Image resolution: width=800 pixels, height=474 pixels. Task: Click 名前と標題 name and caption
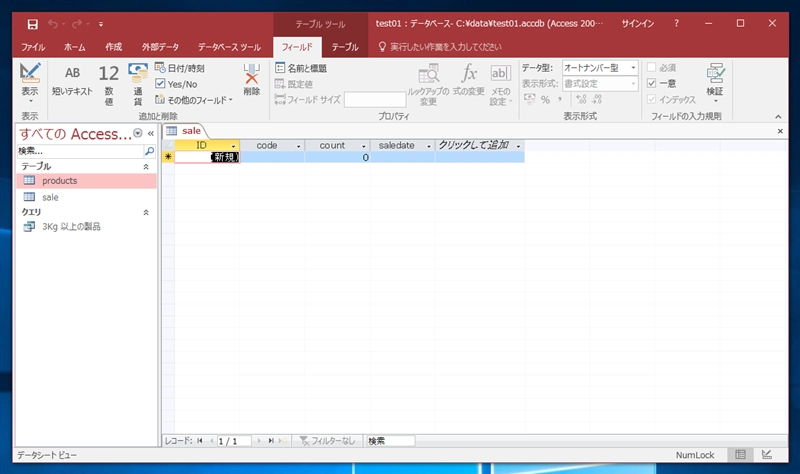click(301, 68)
